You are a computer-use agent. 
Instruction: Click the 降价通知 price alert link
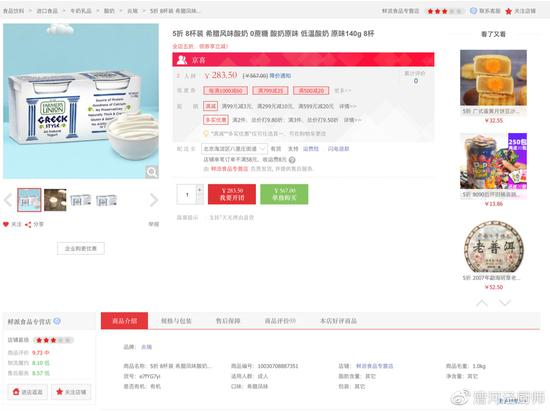pos(280,76)
